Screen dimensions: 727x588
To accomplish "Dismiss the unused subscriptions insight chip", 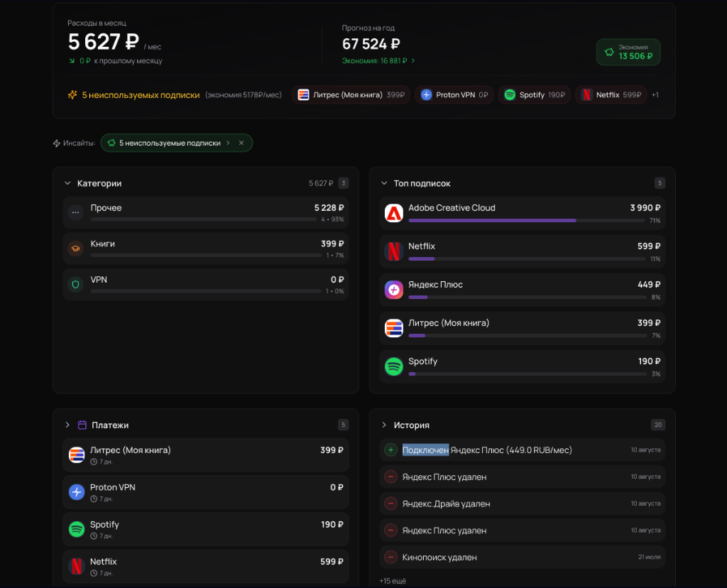I will [x=241, y=143].
